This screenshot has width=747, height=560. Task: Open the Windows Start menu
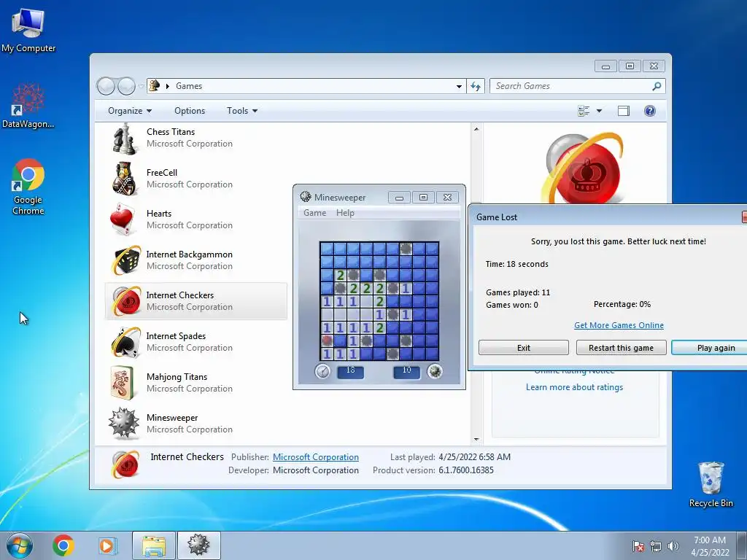(20, 545)
